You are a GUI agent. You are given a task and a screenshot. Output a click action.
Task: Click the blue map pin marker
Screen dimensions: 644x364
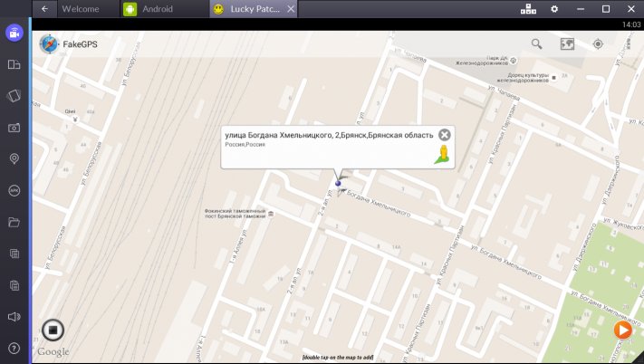[x=339, y=182]
